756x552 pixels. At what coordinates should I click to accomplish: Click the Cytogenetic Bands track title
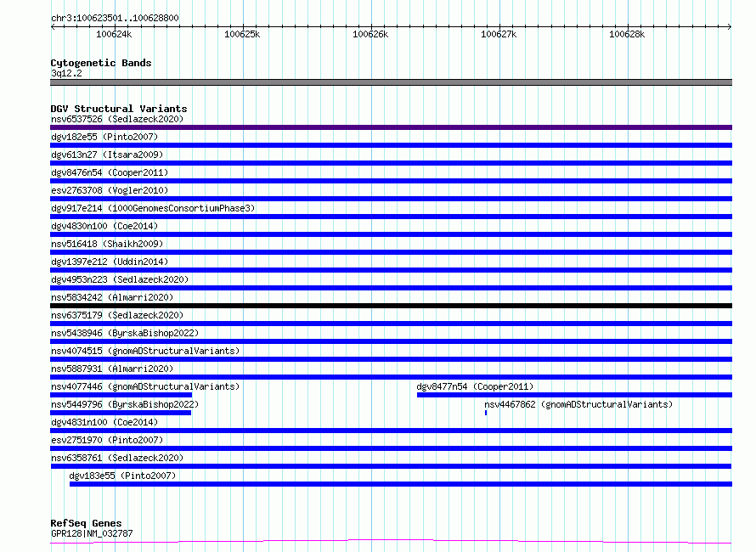point(101,63)
